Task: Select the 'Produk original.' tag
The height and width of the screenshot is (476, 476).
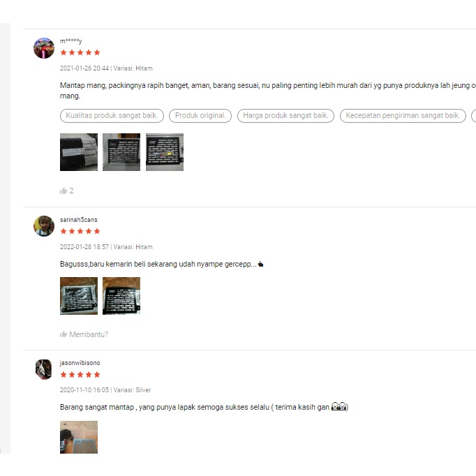Action: 200,116
